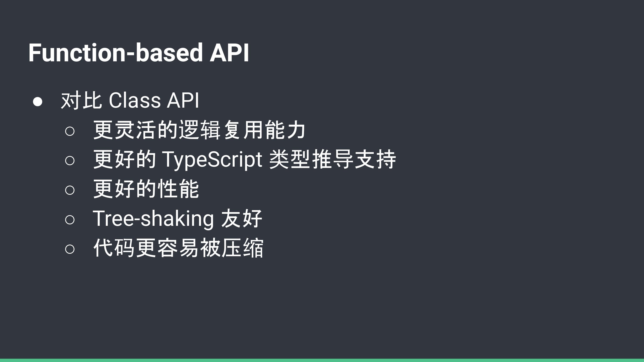Image resolution: width=644 pixels, height=362 pixels.
Task: Click the Tree-shaking text
Action: click(153, 219)
